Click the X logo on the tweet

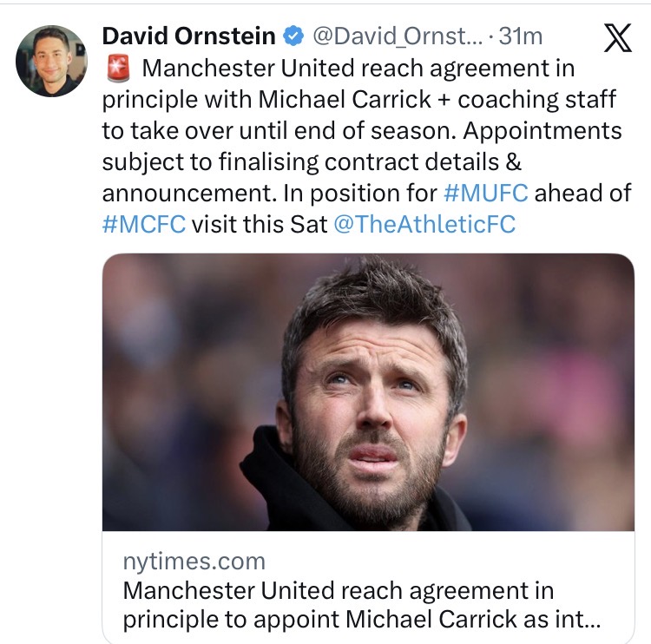pyautogui.click(x=617, y=39)
